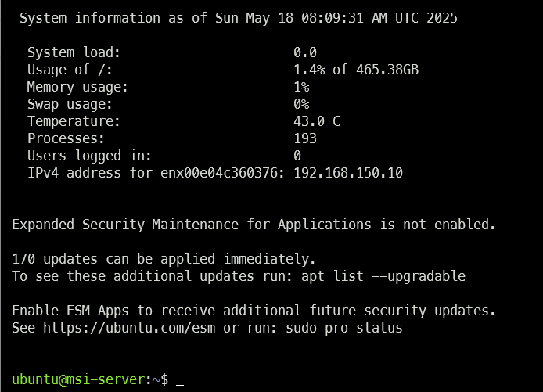
Task: Click the Memory usage 1% value
Action: tap(301, 87)
